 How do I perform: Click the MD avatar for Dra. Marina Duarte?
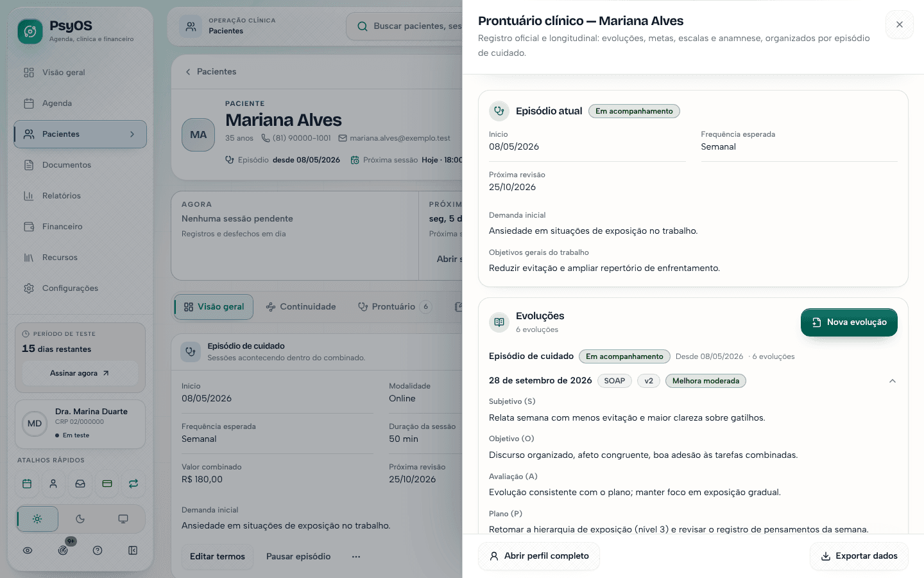pyautogui.click(x=35, y=423)
